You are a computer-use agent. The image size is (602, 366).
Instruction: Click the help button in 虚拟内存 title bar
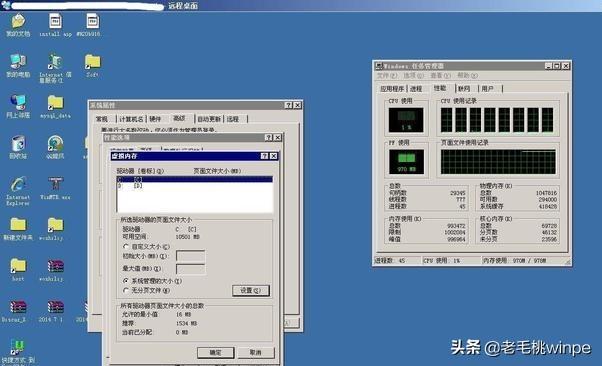(x=264, y=156)
